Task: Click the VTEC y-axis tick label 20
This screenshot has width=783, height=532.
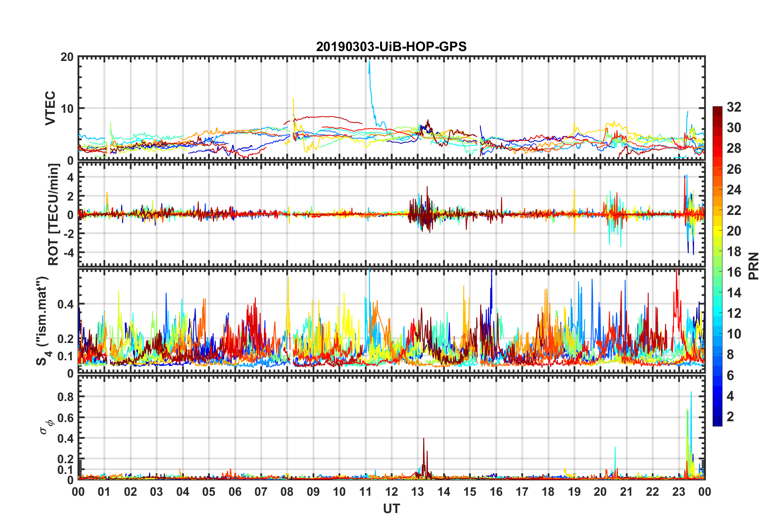Action: coord(67,57)
